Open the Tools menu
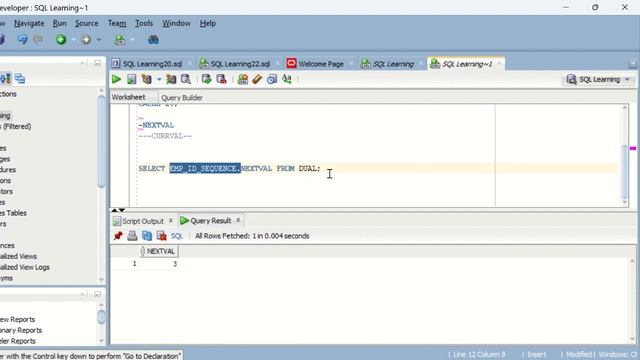640x360 pixels. [144, 23]
